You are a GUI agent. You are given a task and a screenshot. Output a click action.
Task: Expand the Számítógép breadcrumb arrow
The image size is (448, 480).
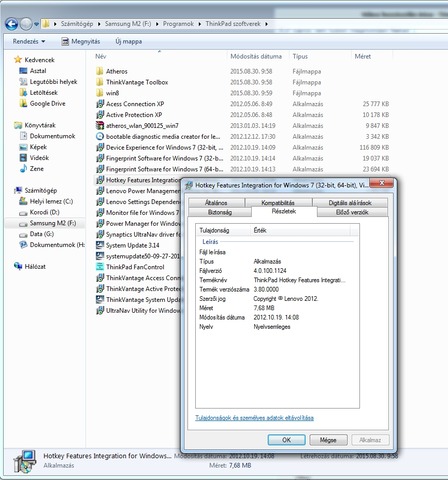[99, 24]
